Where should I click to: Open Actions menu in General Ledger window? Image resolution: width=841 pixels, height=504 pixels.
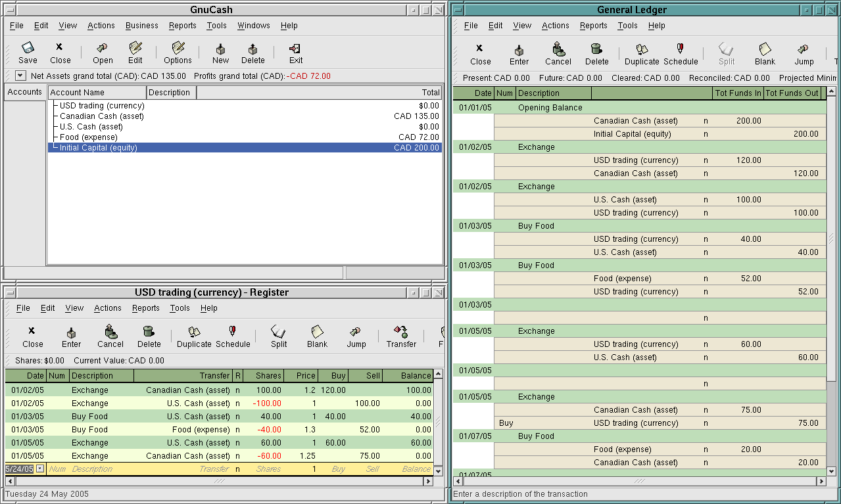[x=555, y=26]
